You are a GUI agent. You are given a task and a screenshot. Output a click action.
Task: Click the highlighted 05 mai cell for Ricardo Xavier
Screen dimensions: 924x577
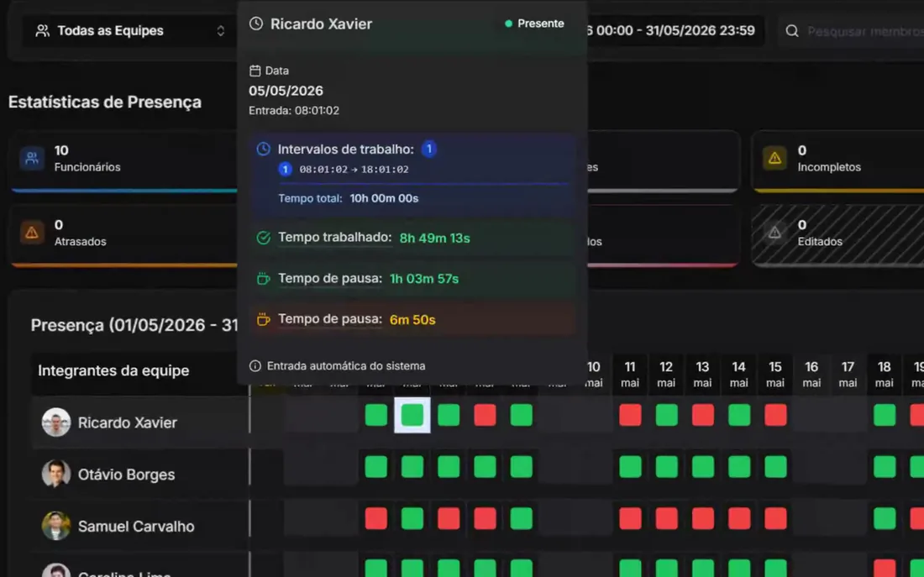(x=412, y=415)
